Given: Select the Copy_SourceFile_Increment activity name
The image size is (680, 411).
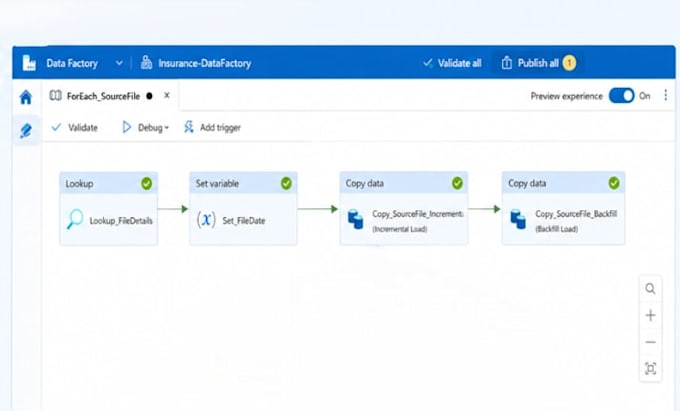Looking at the screenshot, I should pyautogui.click(x=418, y=214).
